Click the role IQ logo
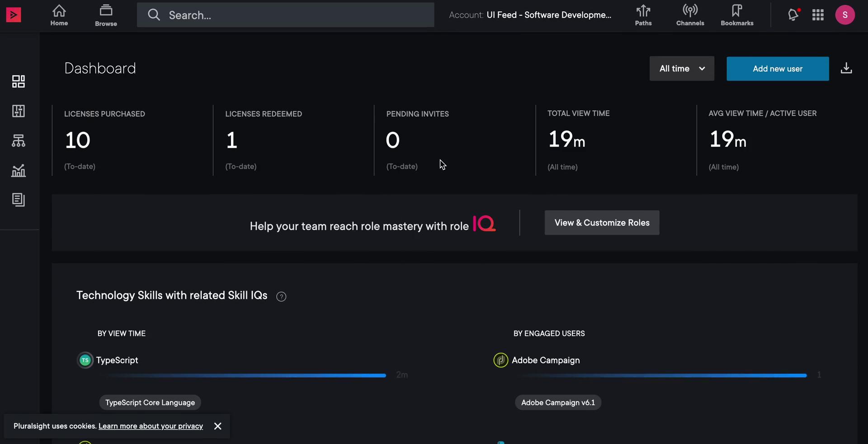This screenshot has width=868, height=444. coord(484,223)
